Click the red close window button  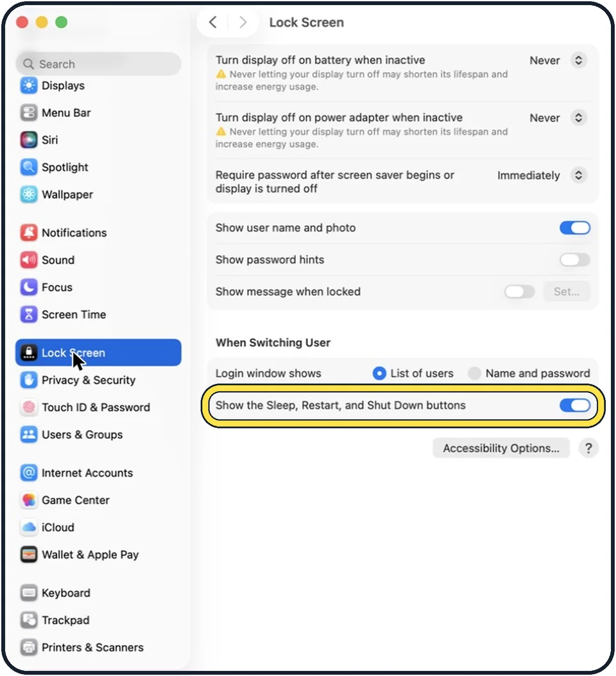[22, 22]
